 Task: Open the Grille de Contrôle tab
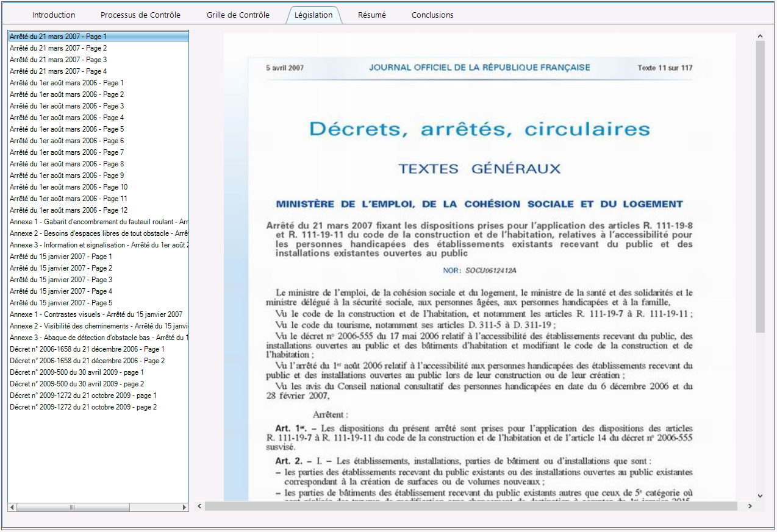[238, 15]
